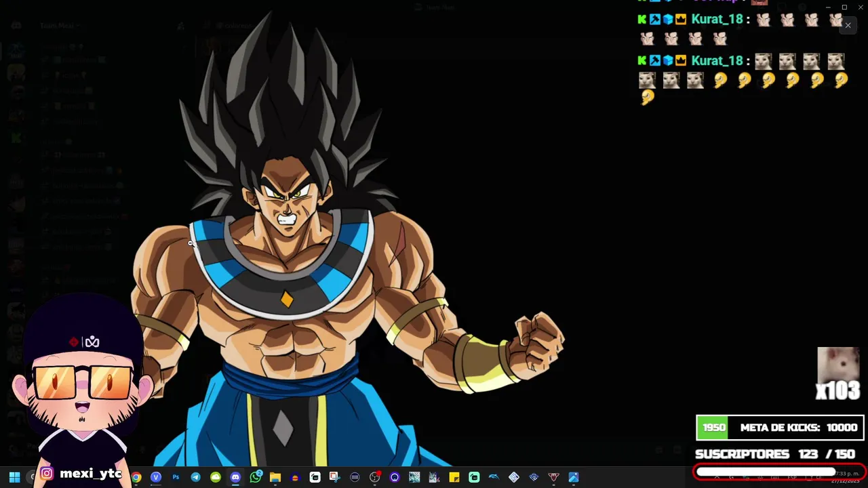This screenshot has width=868, height=488.
Task: Open File Explorer from the taskbar
Action: coord(275,477)
